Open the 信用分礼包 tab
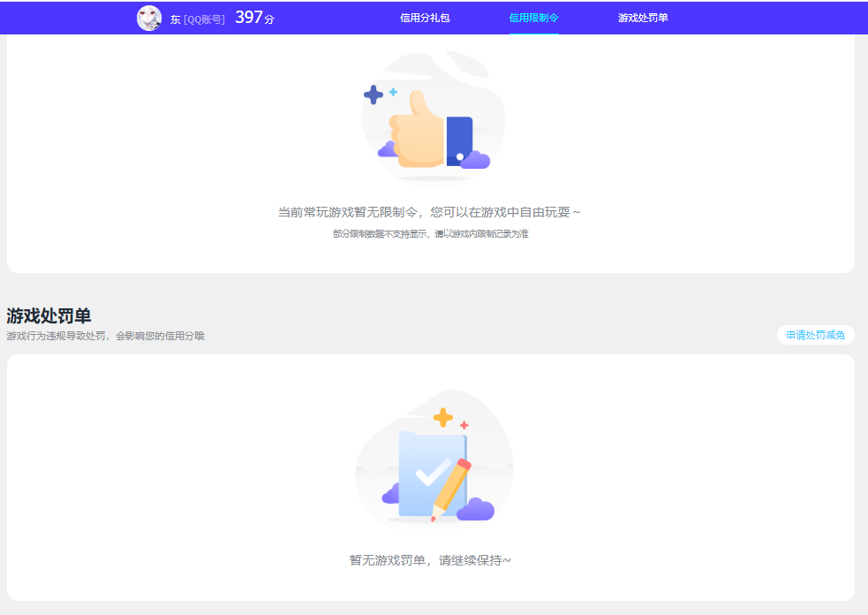The image size is (868, 615). click(x=425, y=19)
